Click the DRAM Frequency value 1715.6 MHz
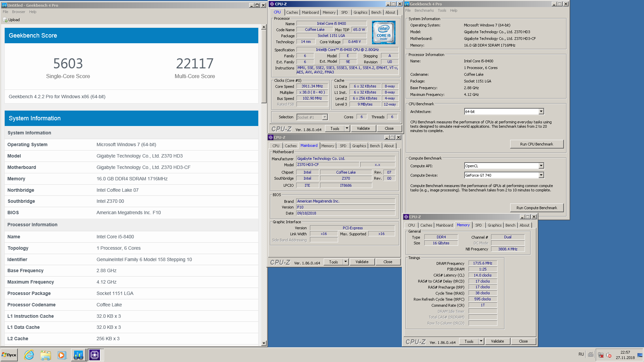Screen dimensions: 644x362 [x=483, y=263]
